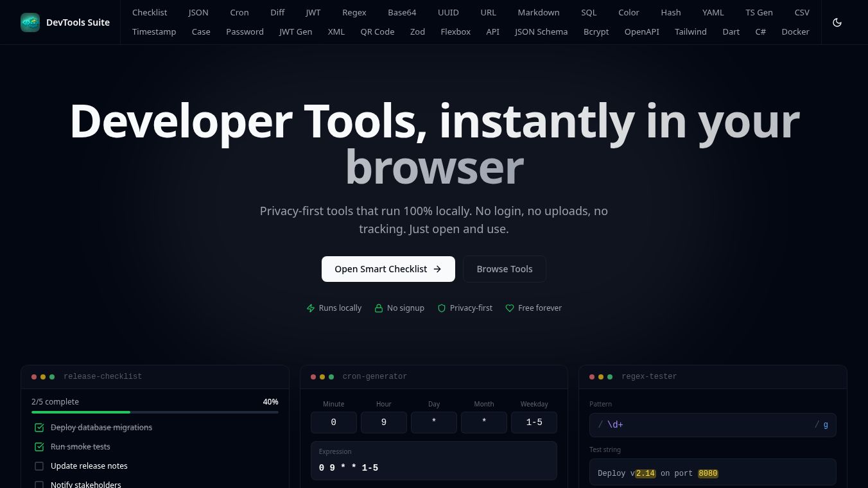
Task: Navigate to Flexbox tool
Action: click(x=456, y=31)
